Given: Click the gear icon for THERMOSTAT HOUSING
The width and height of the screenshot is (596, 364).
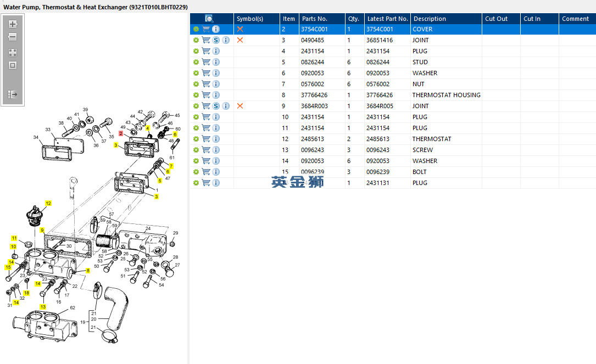Looking at the screenshot, I should [x=196, y=95].
